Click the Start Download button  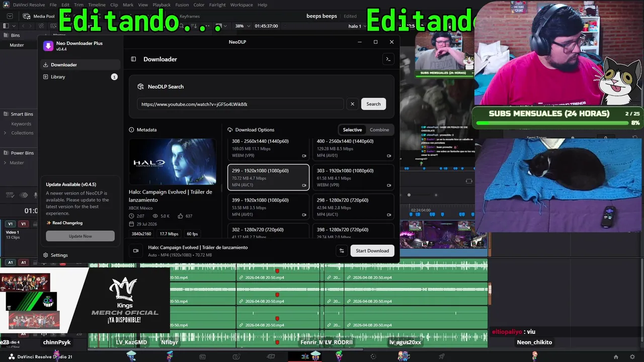click(372, 251)
